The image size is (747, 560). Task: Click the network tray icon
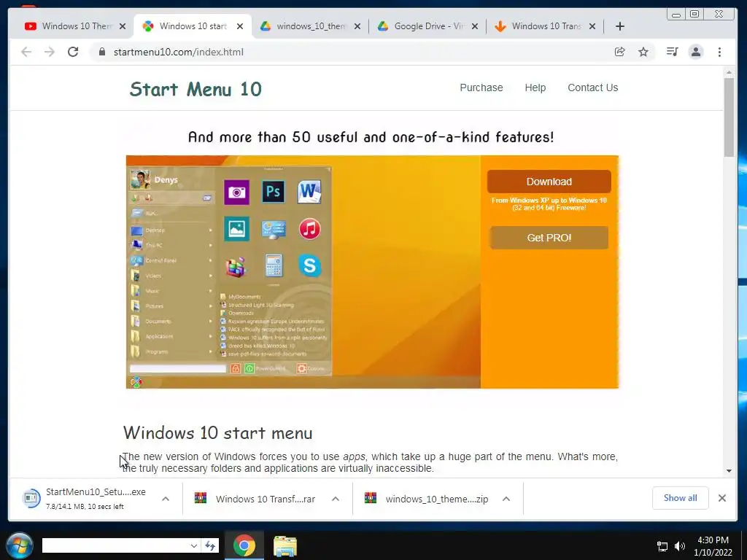[x=662, y=546]
